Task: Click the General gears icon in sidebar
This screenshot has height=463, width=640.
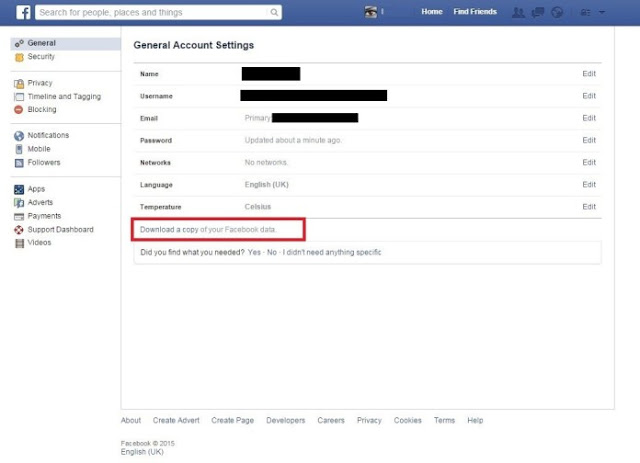Action: click(x=19, y=43)
